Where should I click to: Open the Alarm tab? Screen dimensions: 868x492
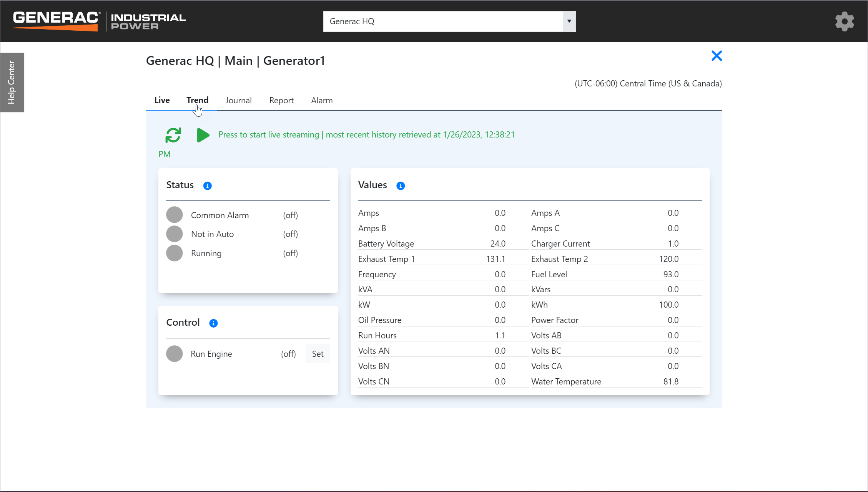tap(322, 101)
